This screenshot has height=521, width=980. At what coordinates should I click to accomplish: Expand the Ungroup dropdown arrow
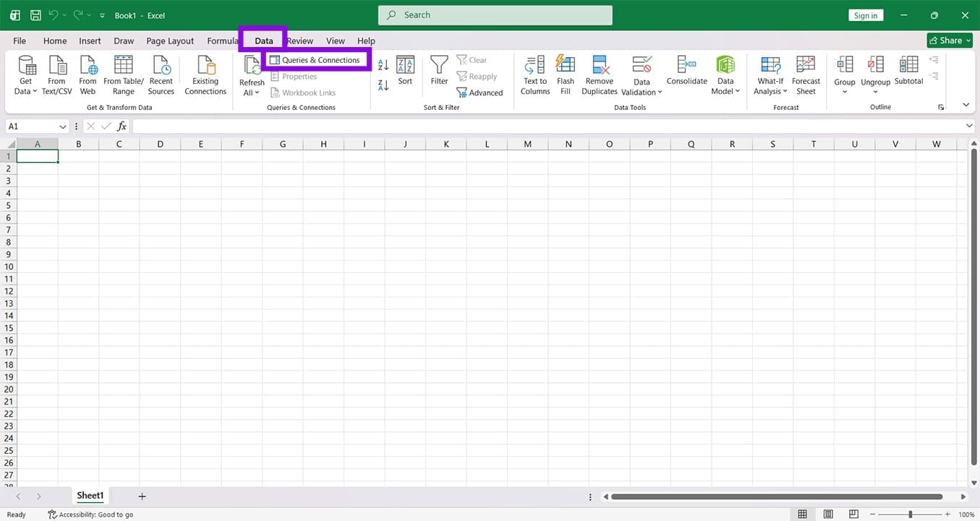(875, 92)
